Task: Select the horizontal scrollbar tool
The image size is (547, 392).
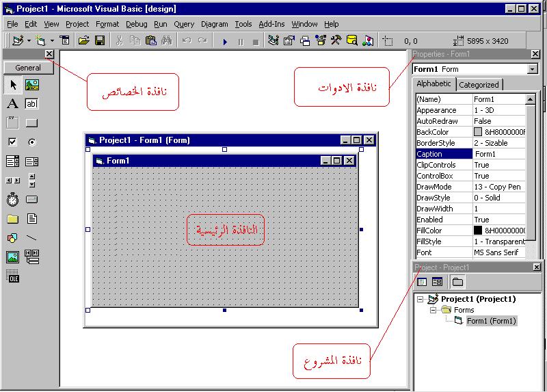Action: tap(13, 181)
